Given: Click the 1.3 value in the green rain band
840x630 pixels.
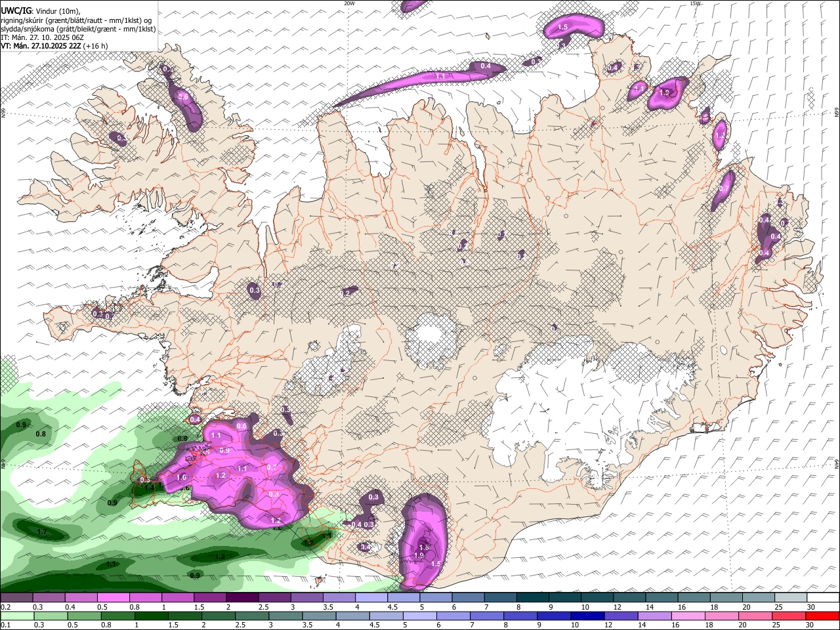Looking at the screenshot, I should 220,556.
